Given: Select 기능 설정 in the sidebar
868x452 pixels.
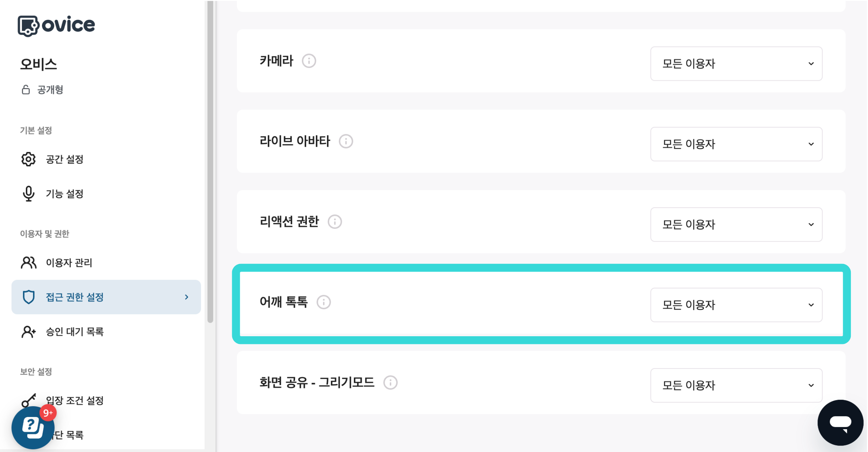Looking at the screenshot, I should coord(64,194).
